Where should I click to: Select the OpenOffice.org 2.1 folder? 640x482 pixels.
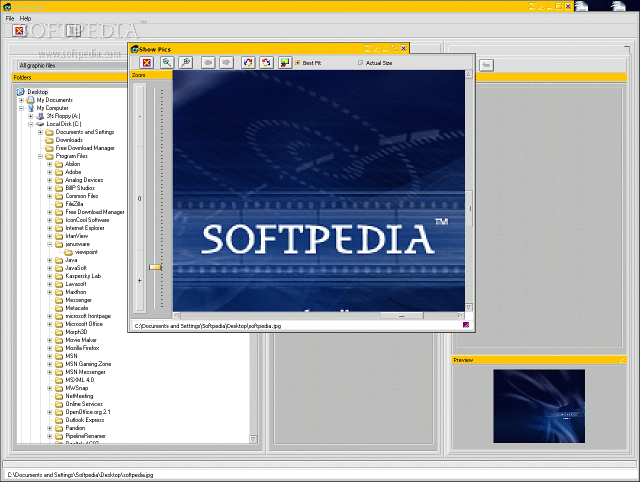[88, 412]
